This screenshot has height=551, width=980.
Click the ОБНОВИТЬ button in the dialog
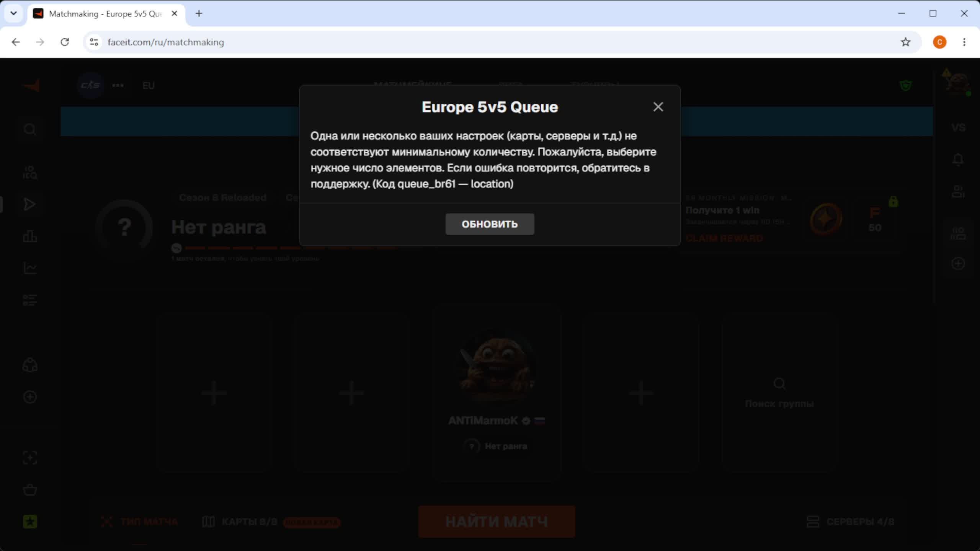pyautogui.click(x=490, y=224)
